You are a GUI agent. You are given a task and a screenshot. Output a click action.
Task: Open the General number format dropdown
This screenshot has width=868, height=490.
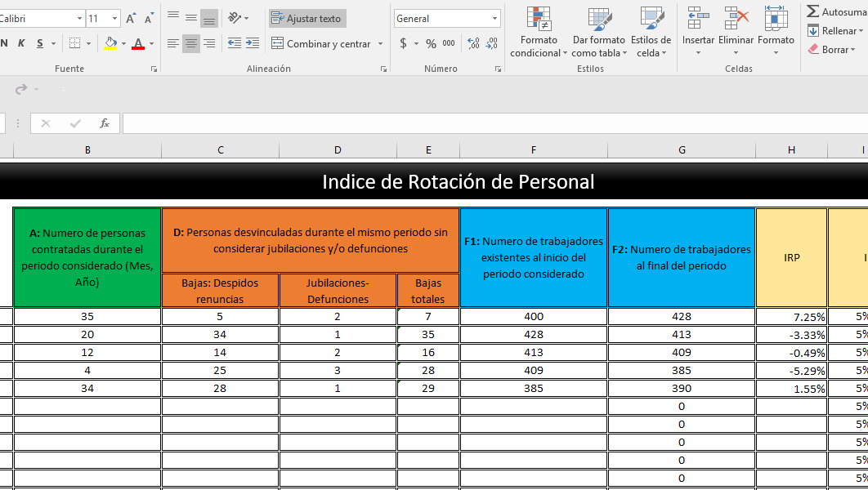(x=494, y=19)
